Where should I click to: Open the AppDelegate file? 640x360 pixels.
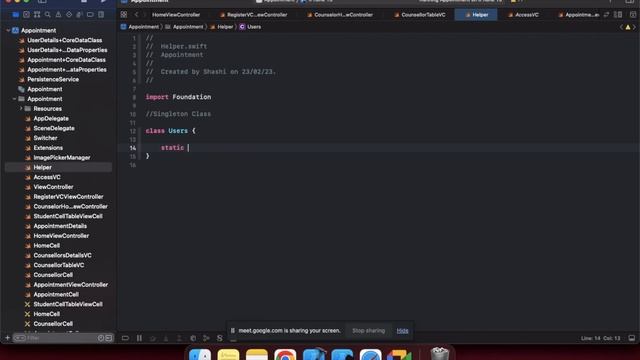pos(51,119)
